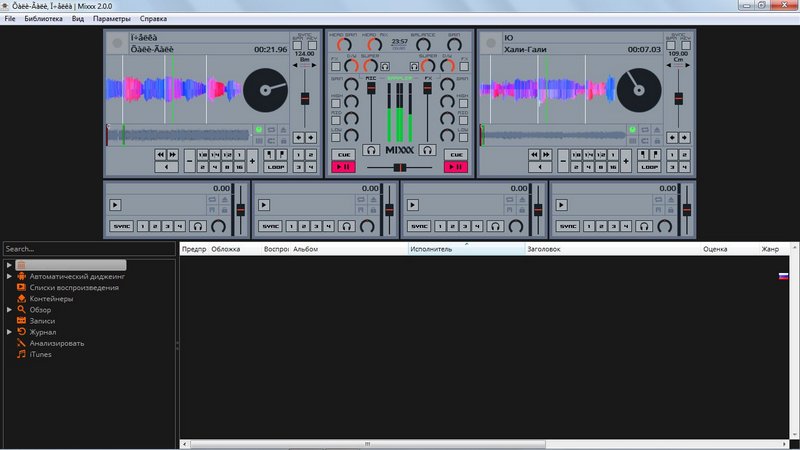This screenshot has height=450, width=800.
Task: Click left deck pitch slider handle
Action: tap(305, 98)
